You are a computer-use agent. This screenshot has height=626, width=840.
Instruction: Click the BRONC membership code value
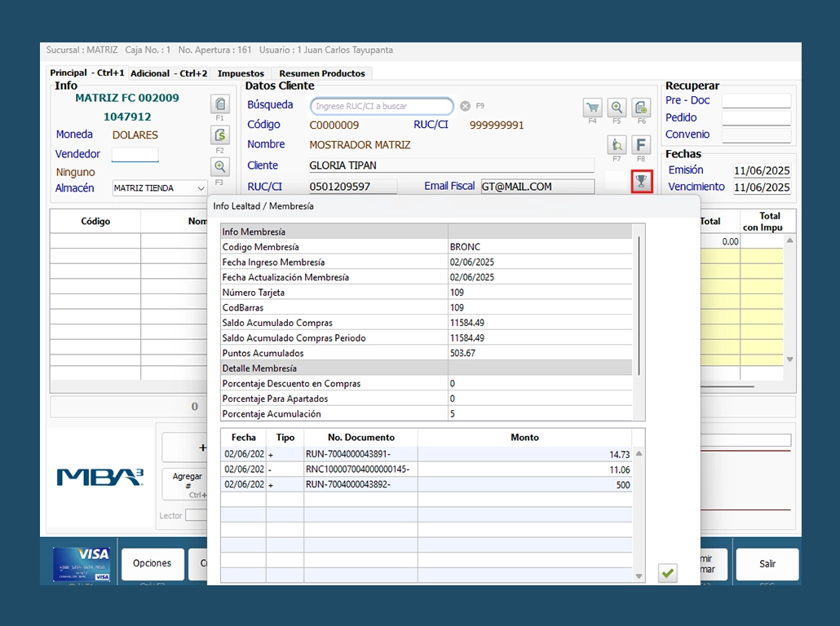click(465, 247)
